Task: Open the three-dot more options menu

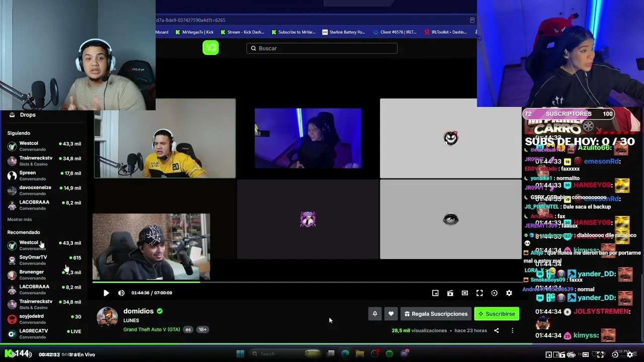Action: click(512, 330)
